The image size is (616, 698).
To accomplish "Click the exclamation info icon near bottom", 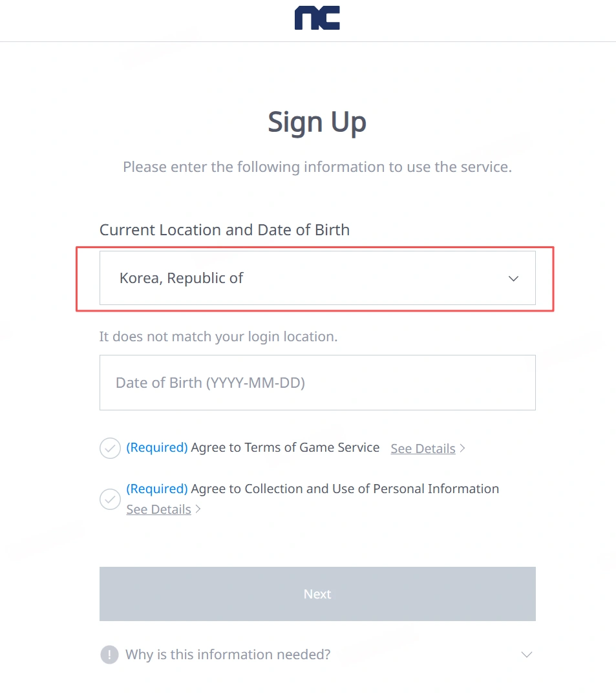I will tap(109, 655).
